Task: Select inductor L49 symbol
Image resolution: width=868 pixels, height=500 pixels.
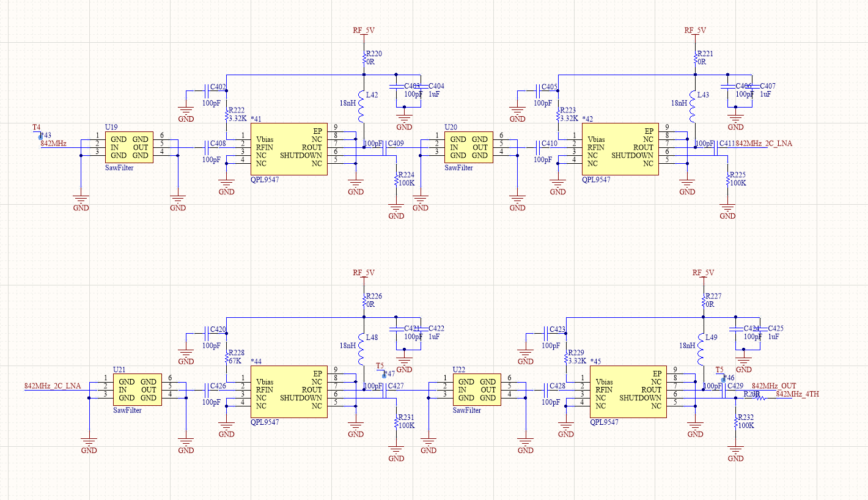Action: click(x=702, y=348)
